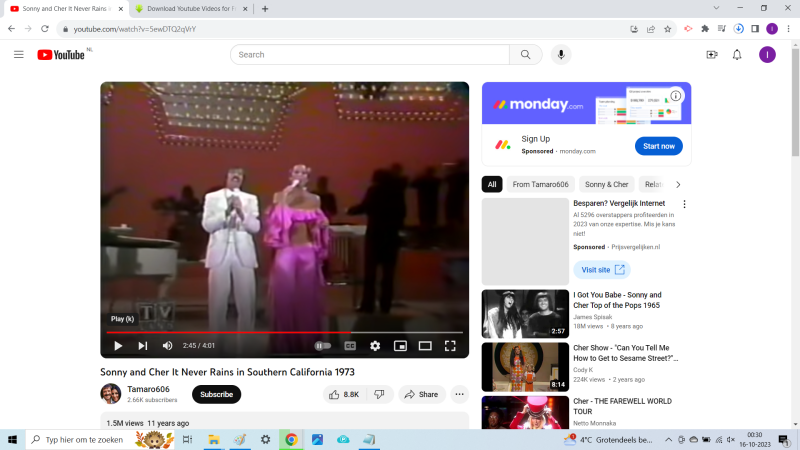Screen dimensions: 800x450
Task: Subscribe to Tamaro606 channel
Action: (x=216, y=394)
